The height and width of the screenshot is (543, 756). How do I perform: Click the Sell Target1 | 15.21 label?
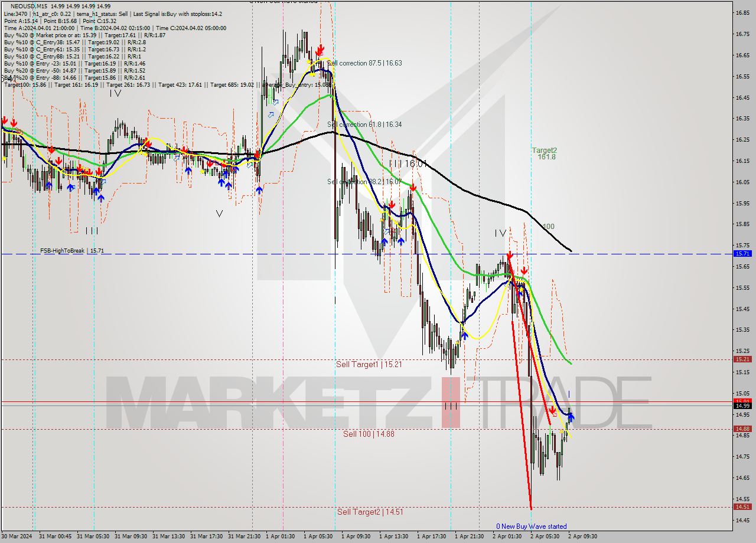[x=369, y=364]
